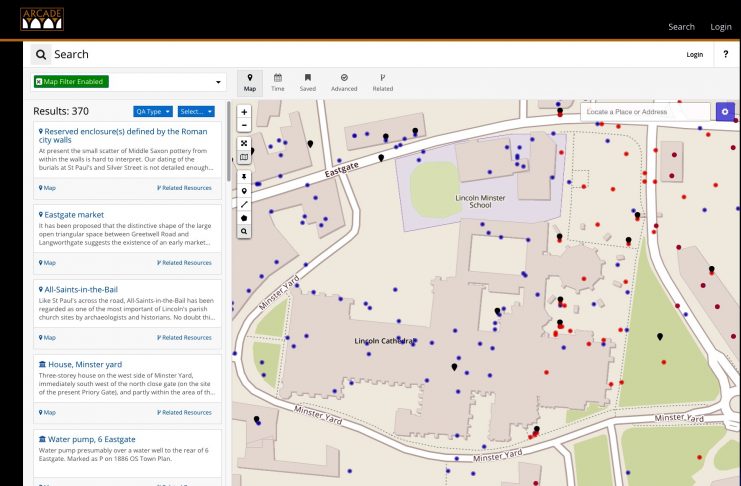Click the map magnifier search tool
This screenshot has height=486, width=741.
244,231
